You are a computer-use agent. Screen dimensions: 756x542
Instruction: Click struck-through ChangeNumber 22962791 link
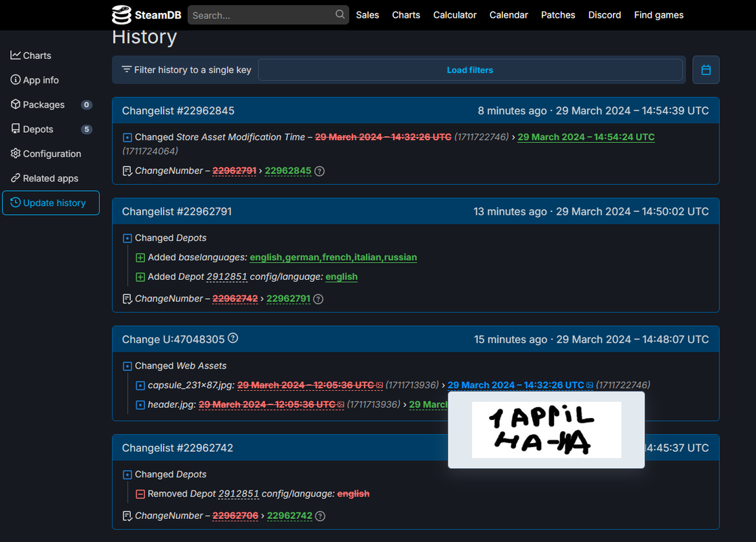point(235,171)
